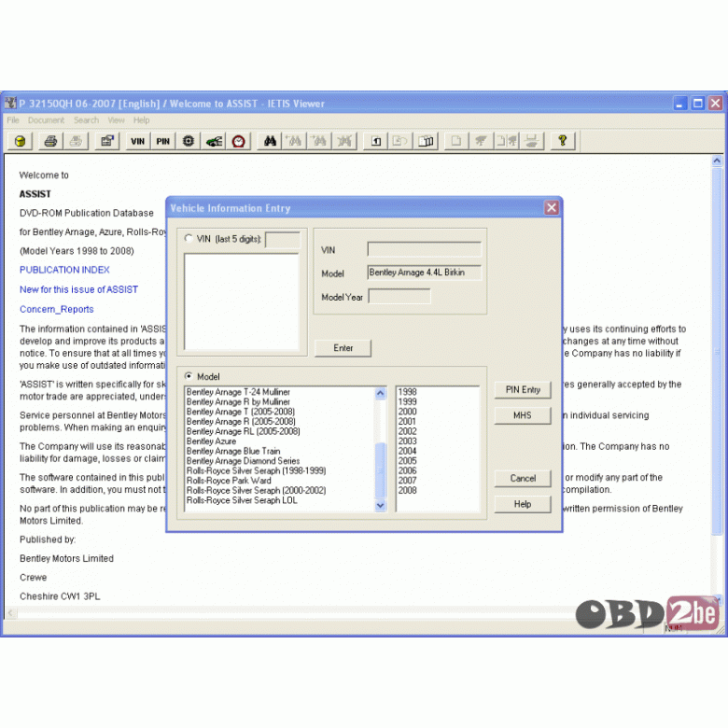Click the VIN toolbar button
Screen dimensions: 728x728
point(138,141)
